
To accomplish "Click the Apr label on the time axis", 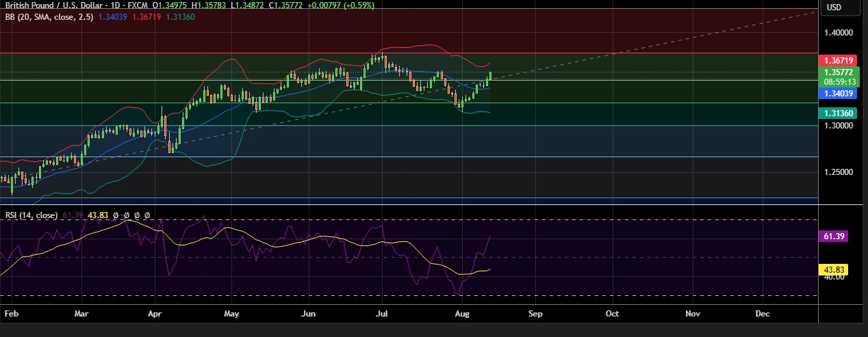I will (x=155, y=314).
